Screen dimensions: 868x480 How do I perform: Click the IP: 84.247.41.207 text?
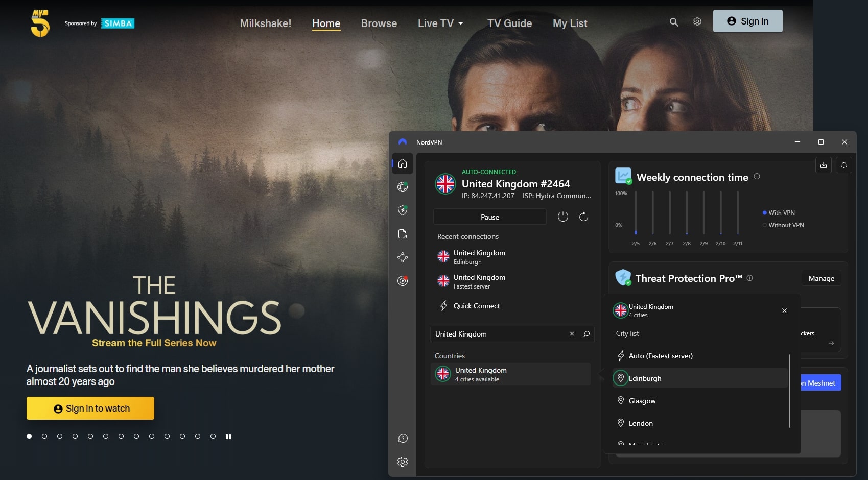coord(488,196)
